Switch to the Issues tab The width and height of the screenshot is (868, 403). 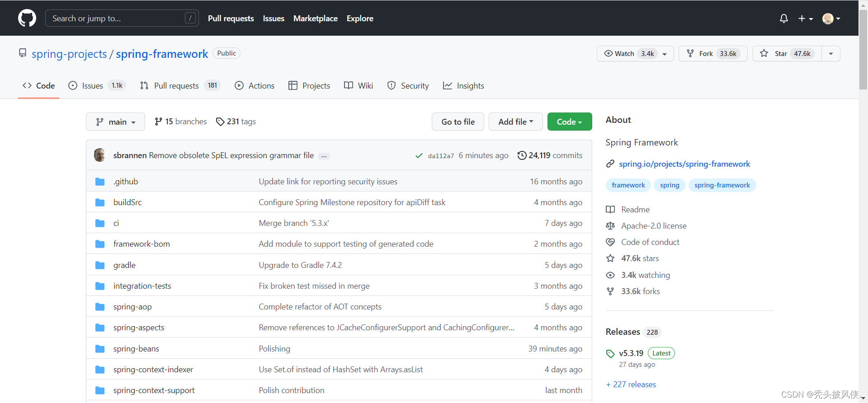pos(97,85)
